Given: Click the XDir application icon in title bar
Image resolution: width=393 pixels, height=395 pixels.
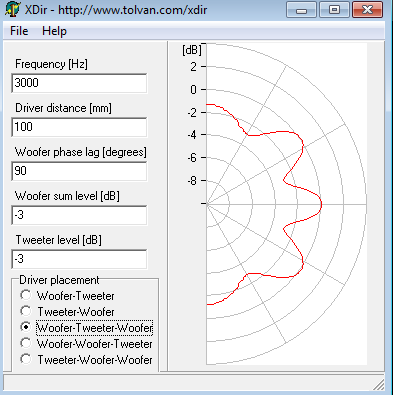Looking at the screenshot, I should (x=12, y=9).
